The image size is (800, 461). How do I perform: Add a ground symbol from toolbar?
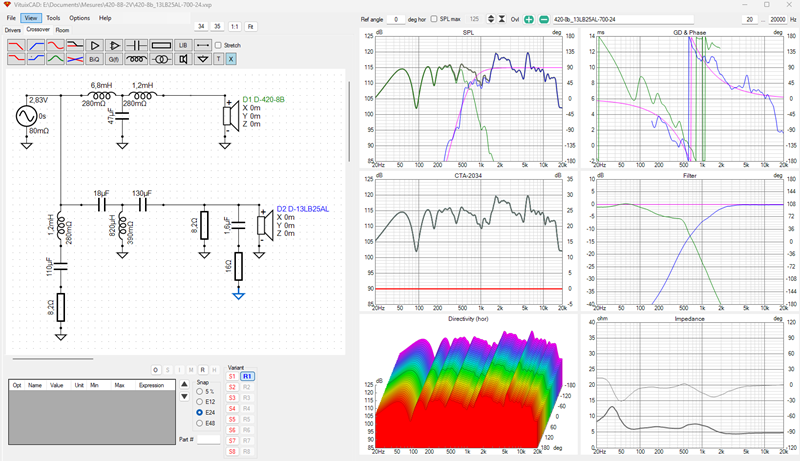(203, 59)
